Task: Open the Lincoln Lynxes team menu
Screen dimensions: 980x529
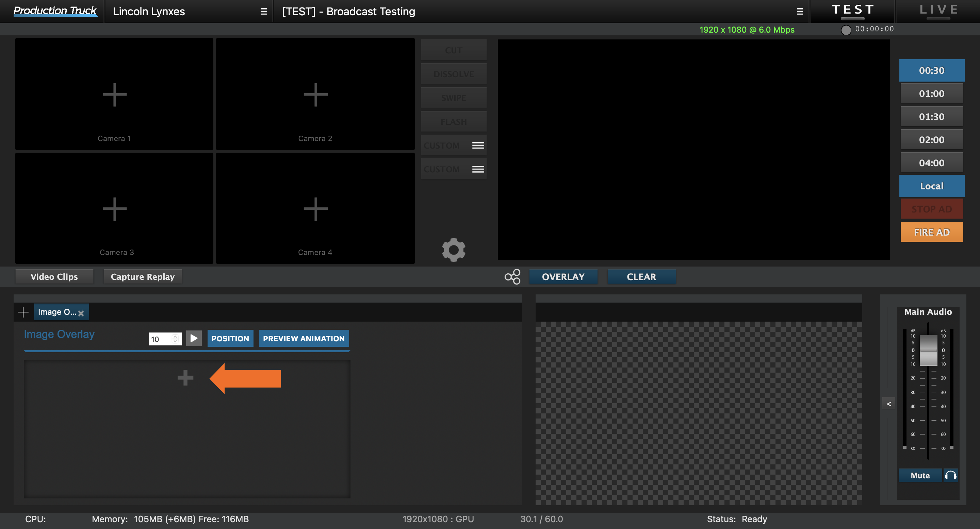Action: pyautogui.click(x=263, y=12)
